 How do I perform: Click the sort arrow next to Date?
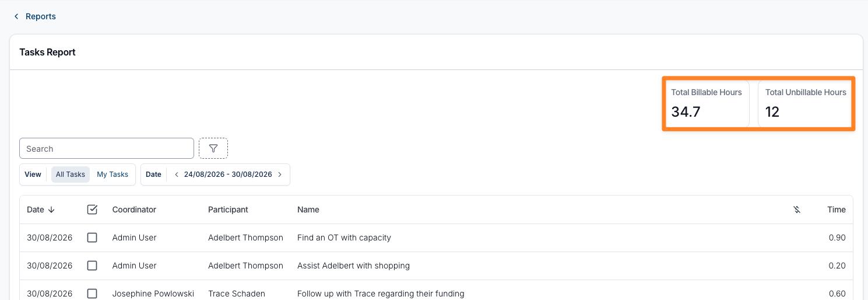point(51,210)
